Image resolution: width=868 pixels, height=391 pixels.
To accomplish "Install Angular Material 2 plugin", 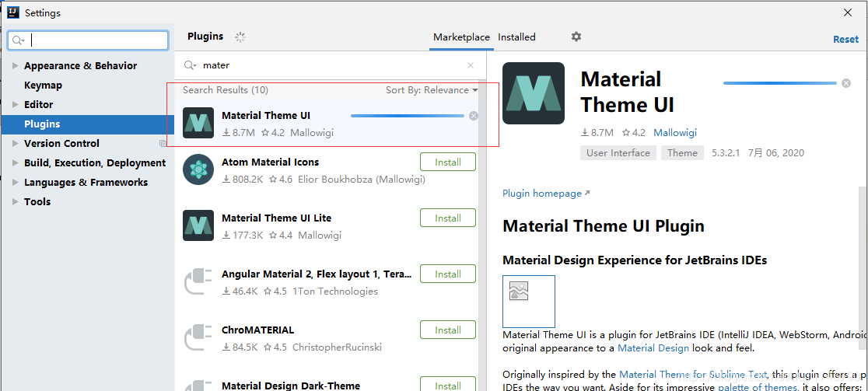I will click(448, 274).
